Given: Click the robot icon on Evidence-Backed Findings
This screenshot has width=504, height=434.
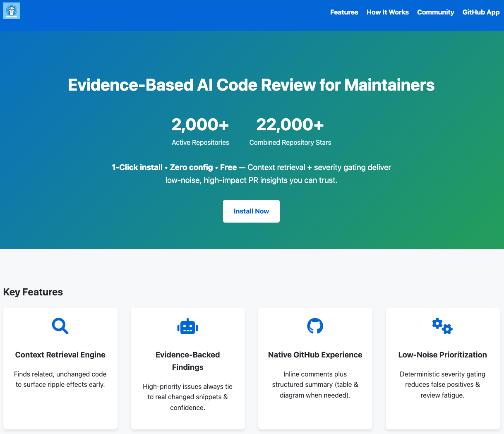Looking at the screenshot, I should (187, 327).
